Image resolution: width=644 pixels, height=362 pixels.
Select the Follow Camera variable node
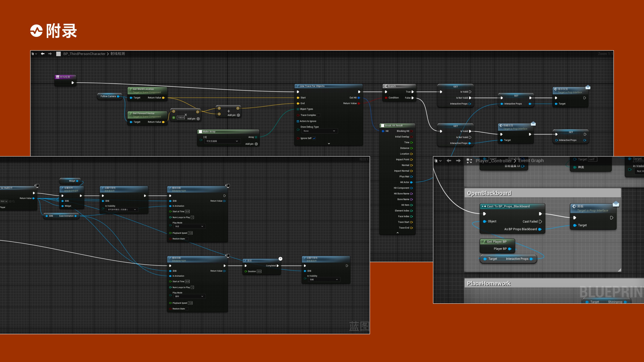[110, 97]
